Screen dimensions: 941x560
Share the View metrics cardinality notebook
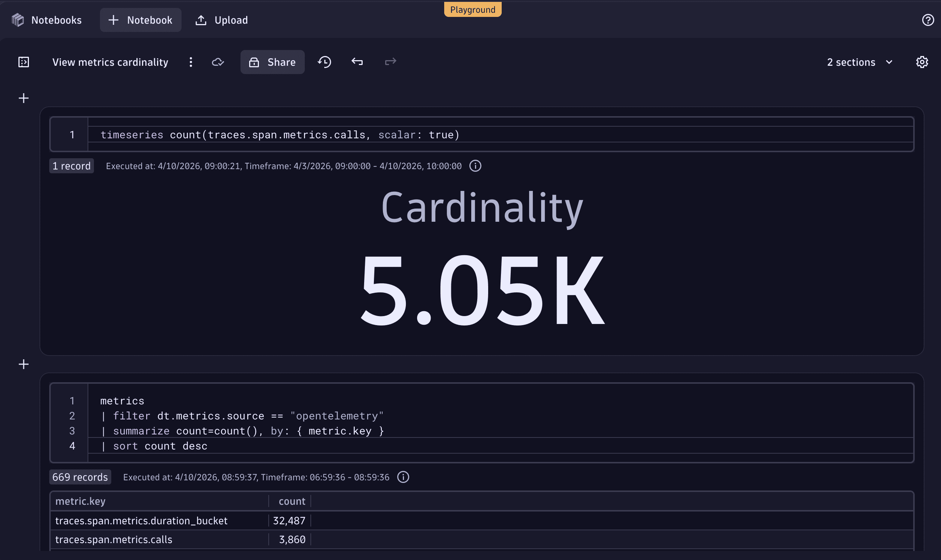272,62
